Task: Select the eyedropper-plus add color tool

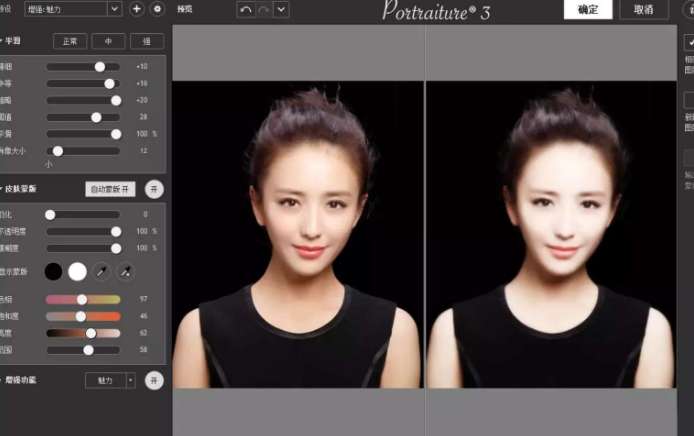Action: coord(126,271)
